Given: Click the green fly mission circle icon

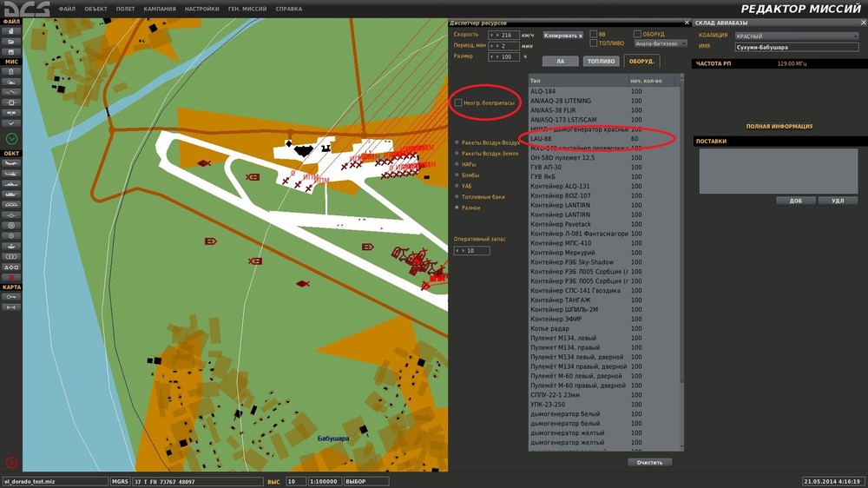Looking at the screenshot, I should [x=11, y=138].
